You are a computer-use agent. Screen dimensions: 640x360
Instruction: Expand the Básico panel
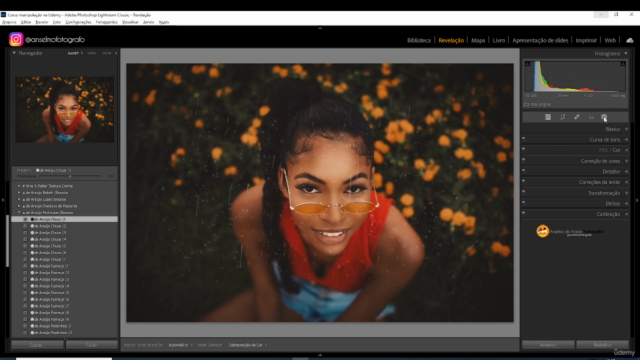[x=627, y=129]
